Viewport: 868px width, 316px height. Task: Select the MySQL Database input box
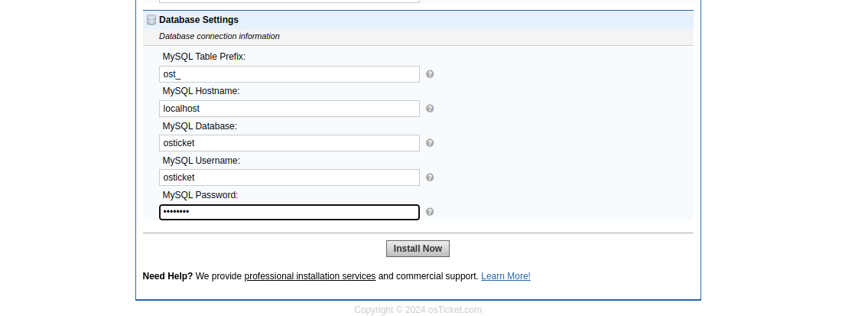click(289, 143)
